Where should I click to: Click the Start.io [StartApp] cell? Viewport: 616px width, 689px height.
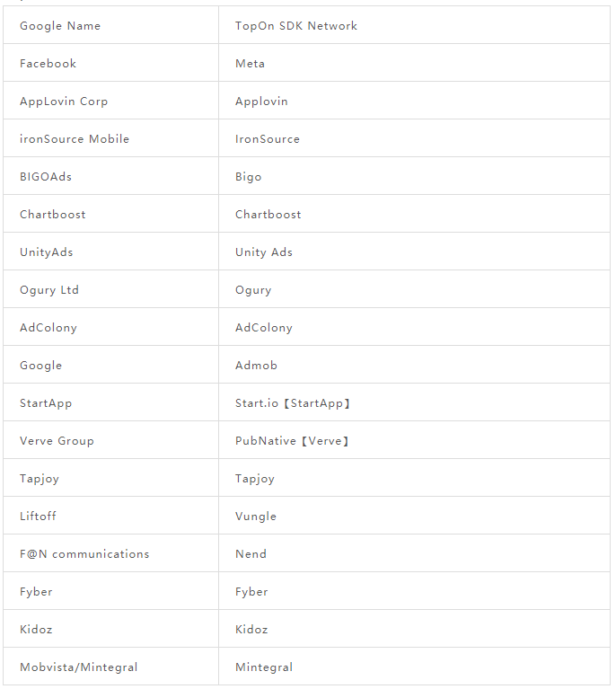(x=414, y=402)
